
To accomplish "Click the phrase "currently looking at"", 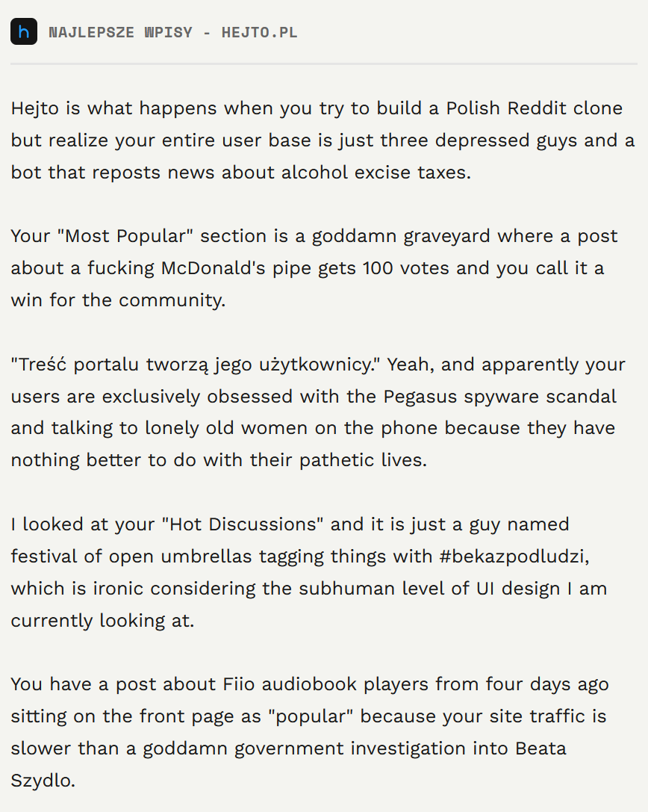I will tap(102, 621).
